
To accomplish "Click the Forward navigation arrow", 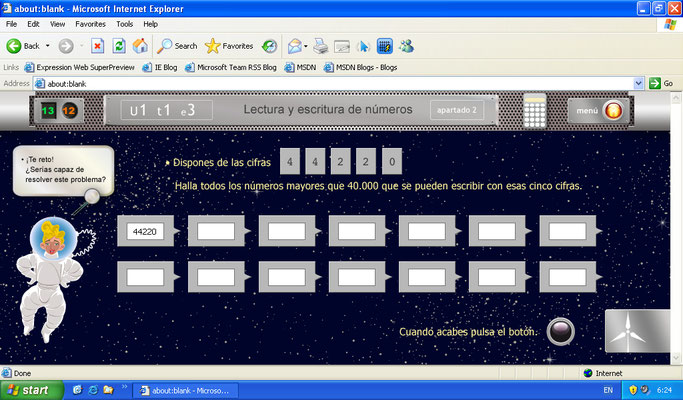I will [66, 46].
